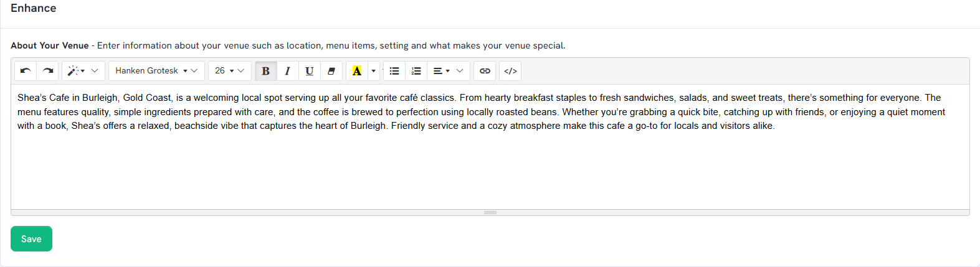Open the magic wand style menu
Screen dimensions: 980x267
[x=83, y=71]
